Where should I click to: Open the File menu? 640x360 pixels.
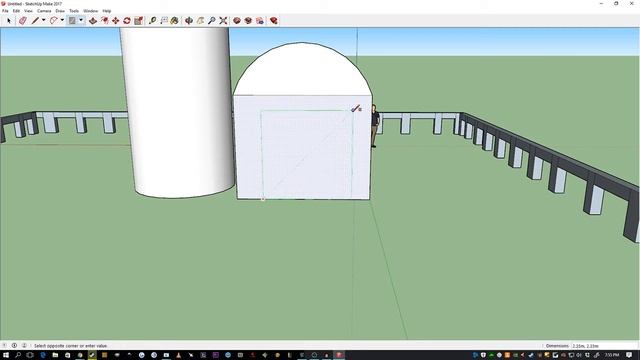pyautogui.click(x=5, y=11)
